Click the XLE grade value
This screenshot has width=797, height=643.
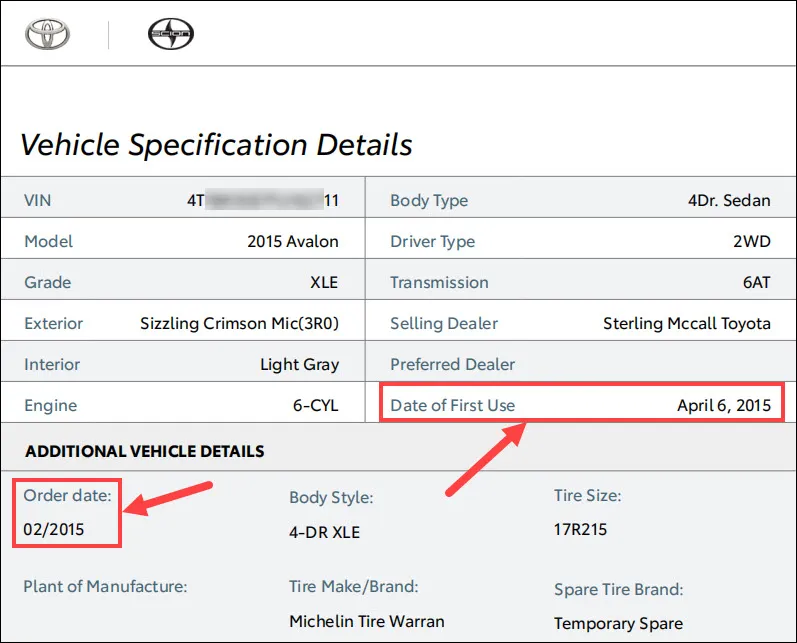click(324, 282)
